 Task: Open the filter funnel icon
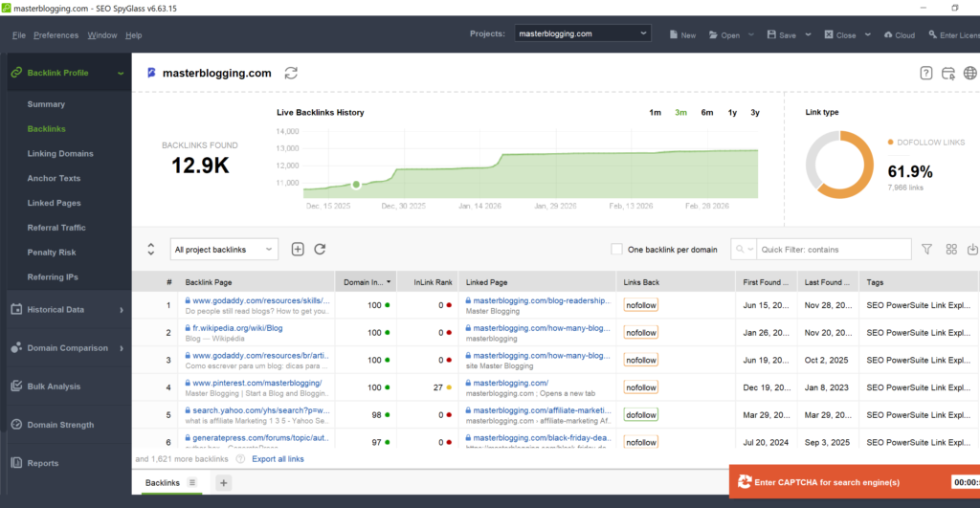coord(926,249)
